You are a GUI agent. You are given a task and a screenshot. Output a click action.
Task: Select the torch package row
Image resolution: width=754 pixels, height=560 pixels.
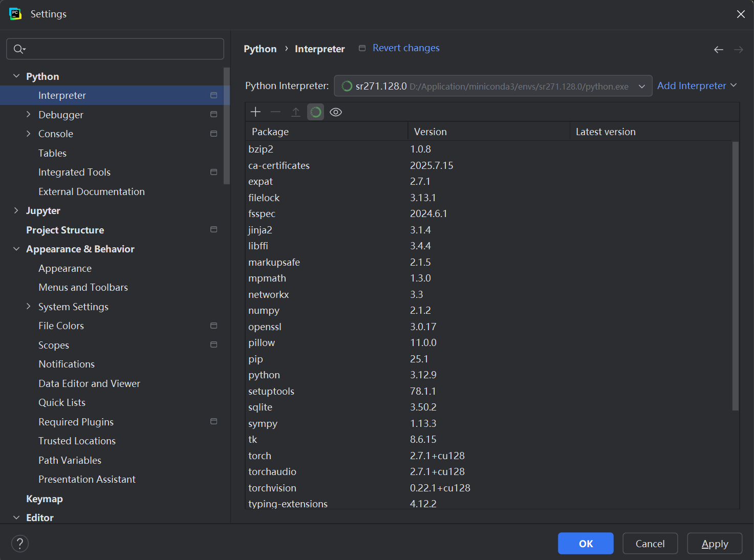[489, 456]
